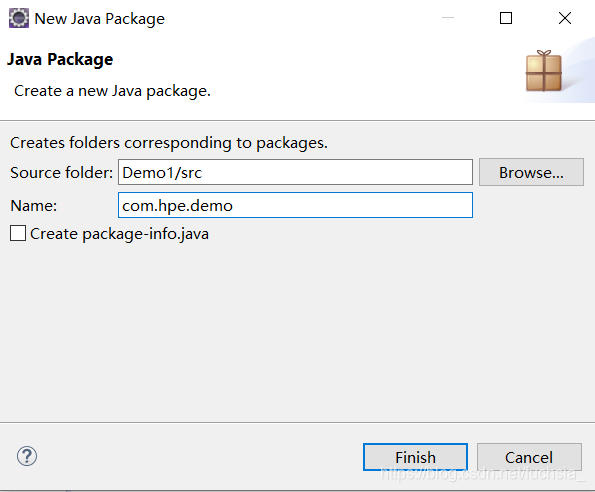Viewport: 595px width, 492px height.
Task: Open help via the question mark icon
Action: coord(27,456)
